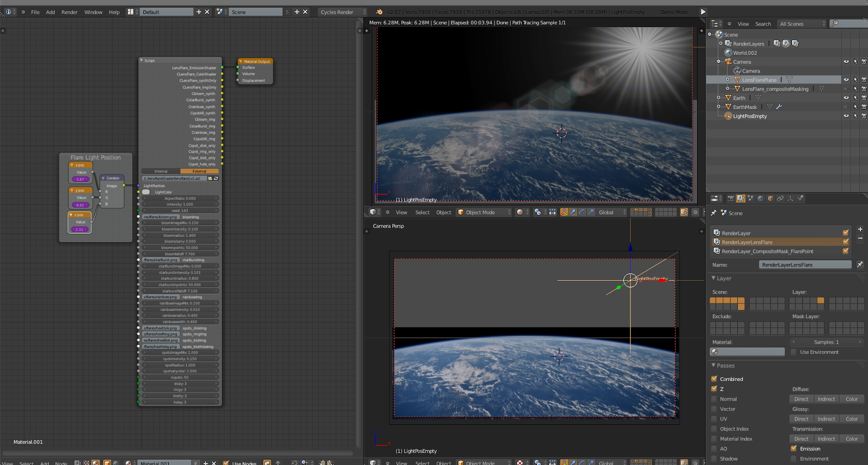
Task: Expand the Earth object in outliner
Action: point(719,98)
